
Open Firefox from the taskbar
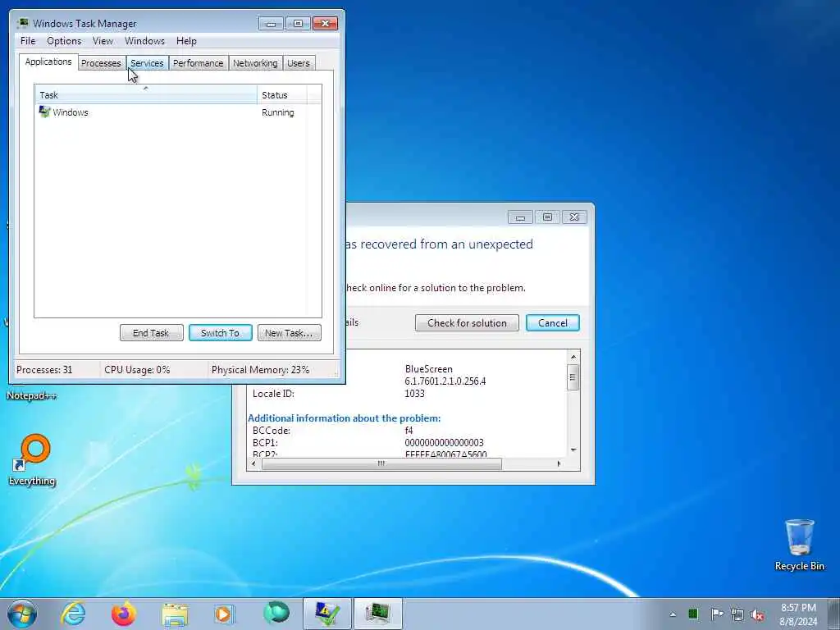click(x=123, y=614)
